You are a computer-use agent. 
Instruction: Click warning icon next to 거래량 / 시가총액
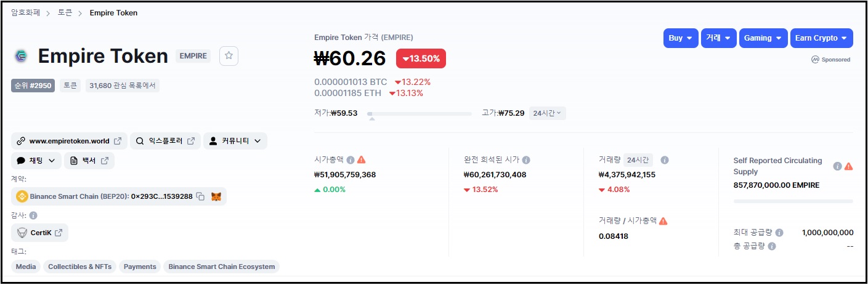click(663, 220)
